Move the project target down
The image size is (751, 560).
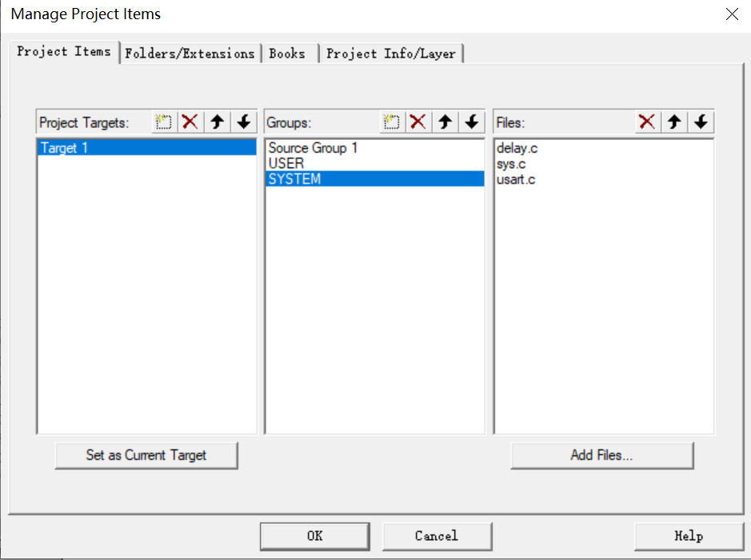point(244,122)
